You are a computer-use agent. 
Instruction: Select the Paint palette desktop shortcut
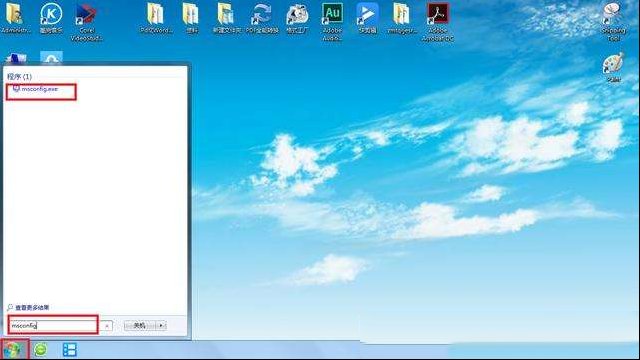[x=613, y=67]
